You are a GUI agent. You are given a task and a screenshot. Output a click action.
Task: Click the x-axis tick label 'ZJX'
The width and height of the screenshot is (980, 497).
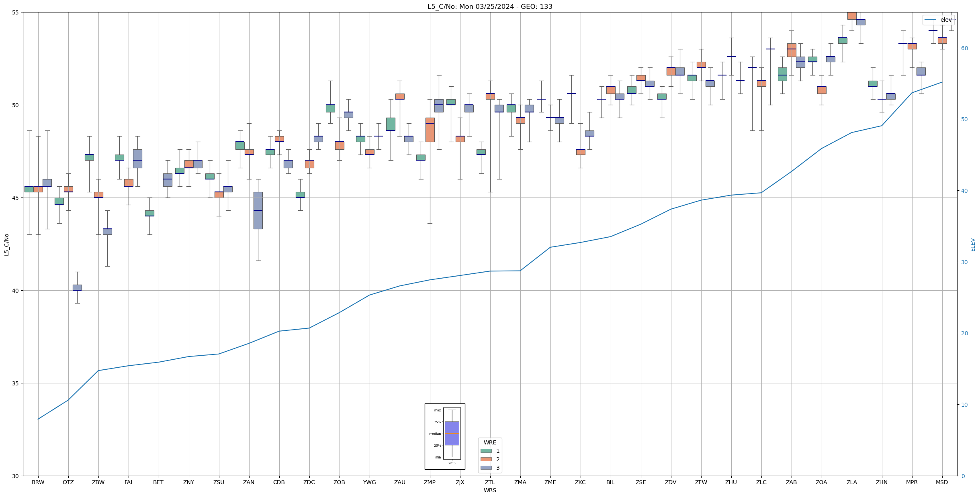pos(460,482)
